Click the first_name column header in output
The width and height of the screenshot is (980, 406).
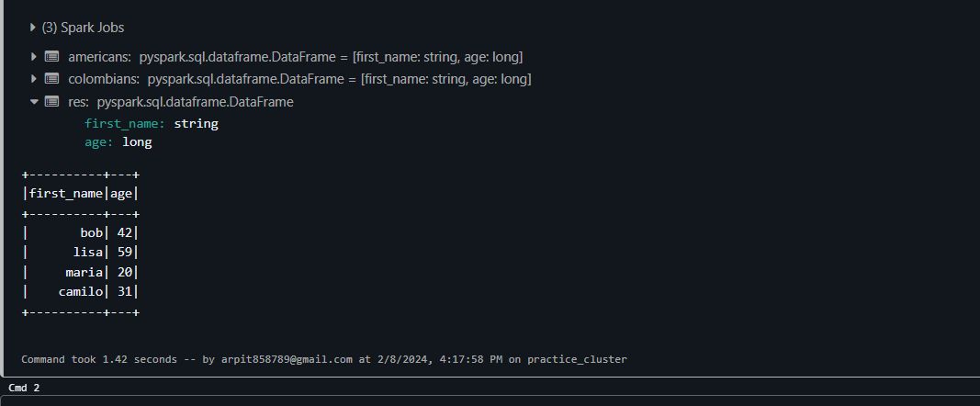tap(65, 194)
